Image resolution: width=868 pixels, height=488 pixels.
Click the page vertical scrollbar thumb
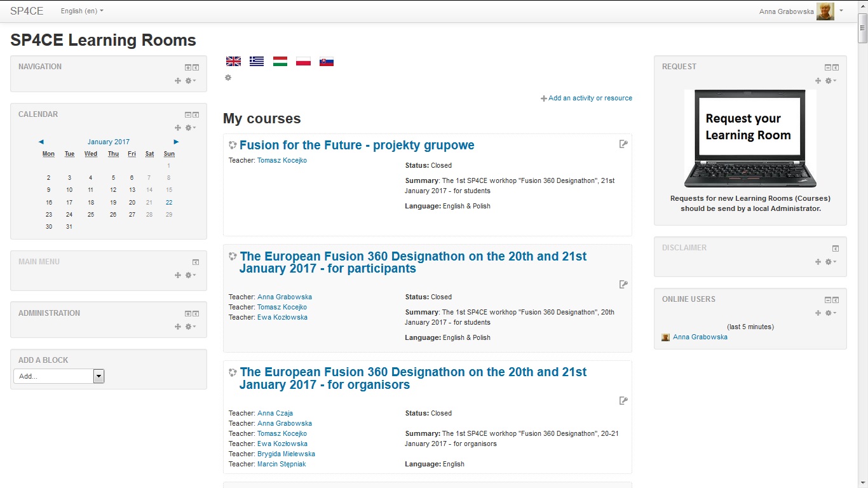tap(862, 28)
